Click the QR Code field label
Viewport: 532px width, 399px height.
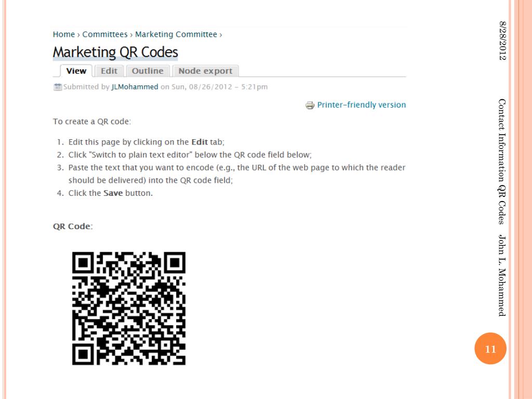(x=73, y=227)
